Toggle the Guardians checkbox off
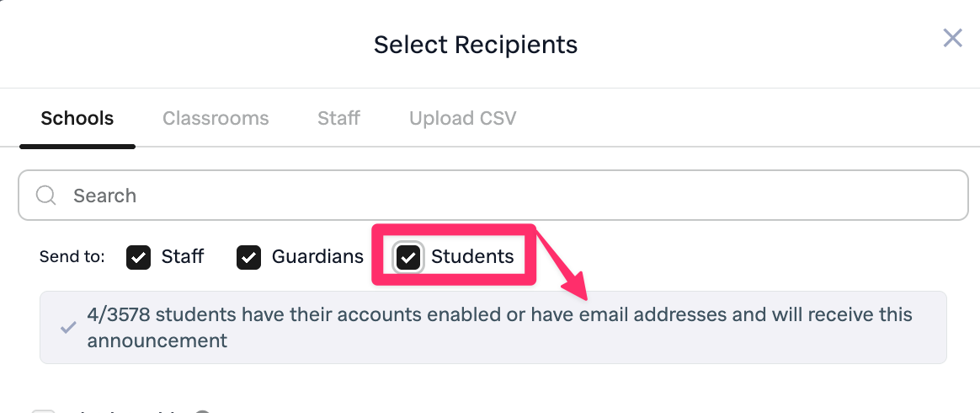The width and height of the screenshot is (980, 413). pyautogui.click(x=248, y=258)
